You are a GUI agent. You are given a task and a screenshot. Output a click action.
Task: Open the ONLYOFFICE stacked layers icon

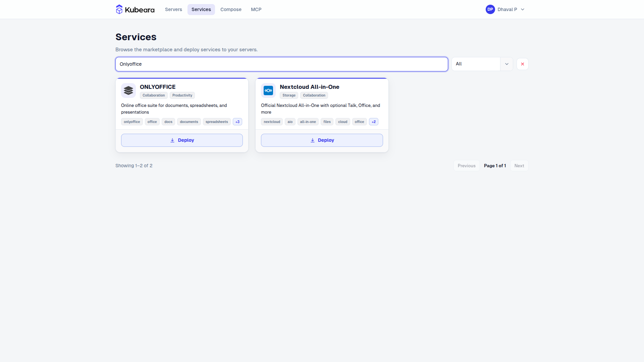click(x=128, y=90)
